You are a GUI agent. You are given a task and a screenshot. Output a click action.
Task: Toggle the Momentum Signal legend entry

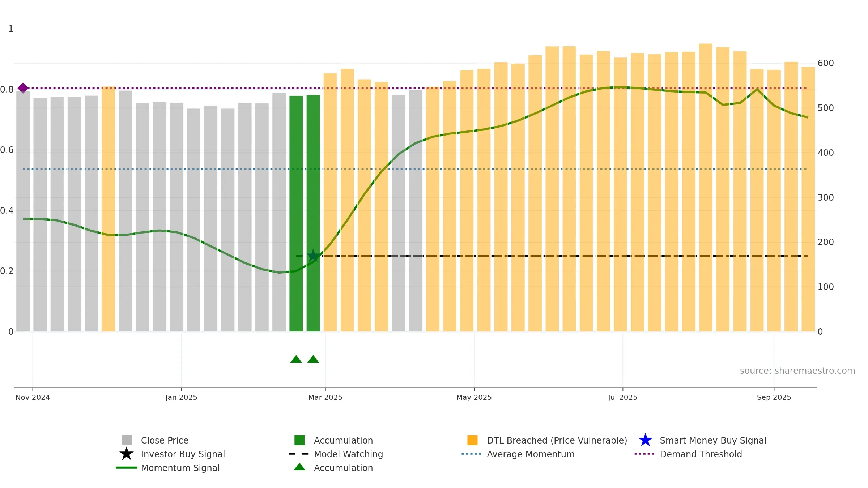[x=168, y=468]
